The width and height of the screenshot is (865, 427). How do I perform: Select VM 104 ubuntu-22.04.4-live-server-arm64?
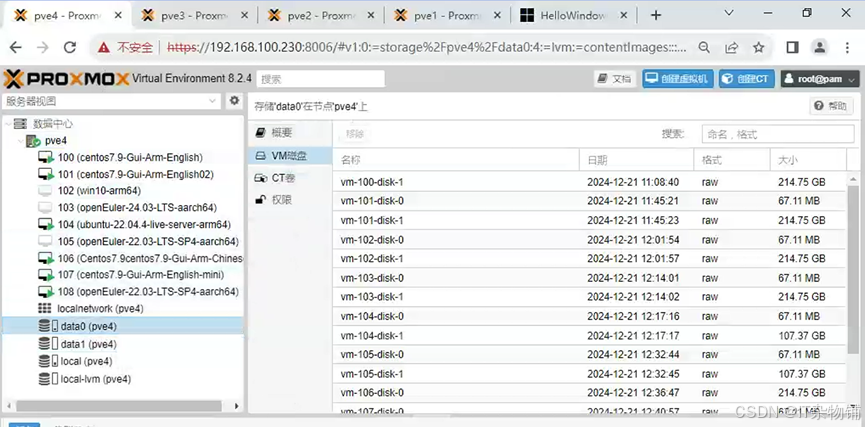coord(144,224)
